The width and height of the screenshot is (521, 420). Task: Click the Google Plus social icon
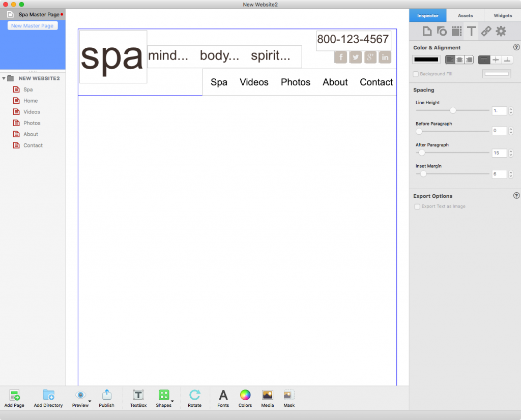point(370,57)
